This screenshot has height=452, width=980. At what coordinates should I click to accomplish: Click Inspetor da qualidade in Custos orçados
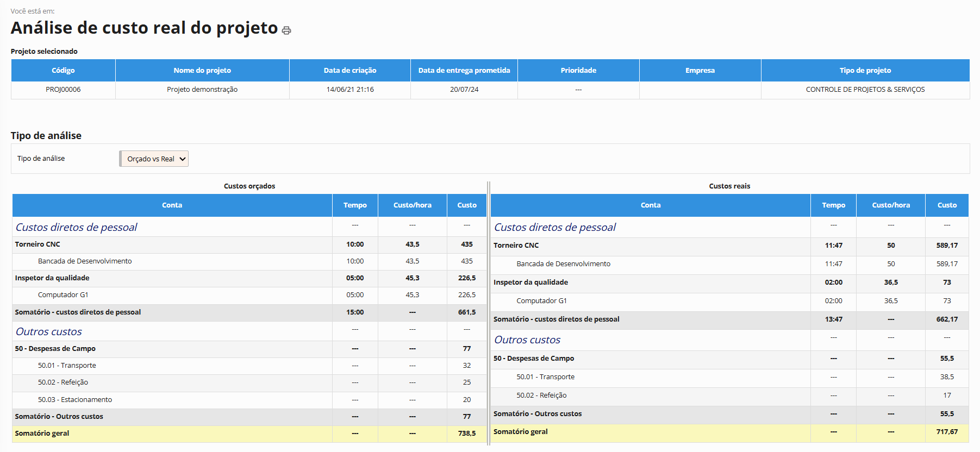52,278
